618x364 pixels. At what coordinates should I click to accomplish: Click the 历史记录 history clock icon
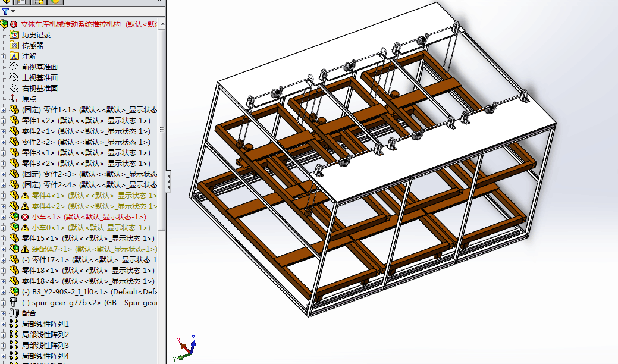pyautogui.click(x=14, y=34)
